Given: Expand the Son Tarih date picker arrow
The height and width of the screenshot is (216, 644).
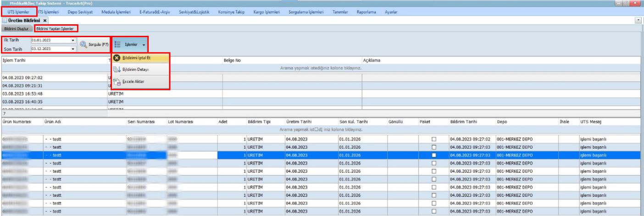Looking at the screenshot, I should (72, 48).
